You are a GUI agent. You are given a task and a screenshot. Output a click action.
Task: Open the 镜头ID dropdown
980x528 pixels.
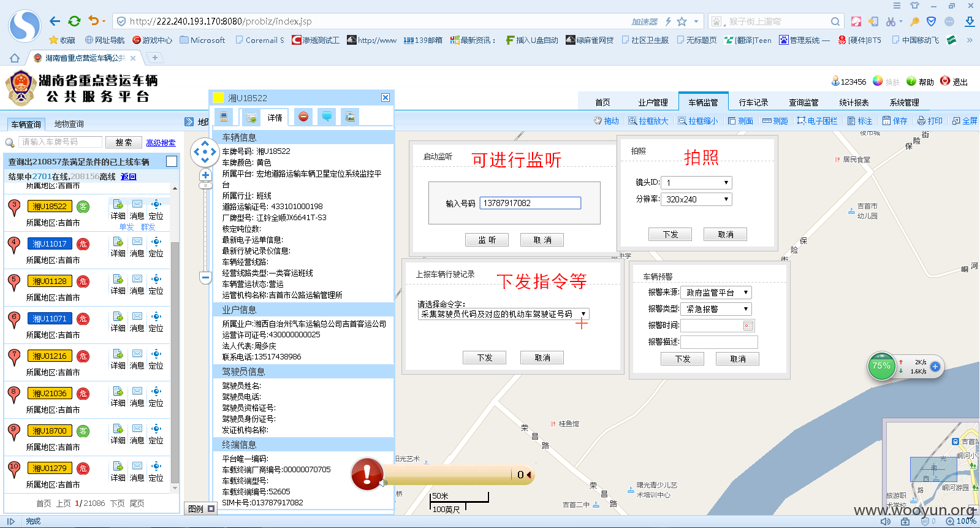[697, 183]
